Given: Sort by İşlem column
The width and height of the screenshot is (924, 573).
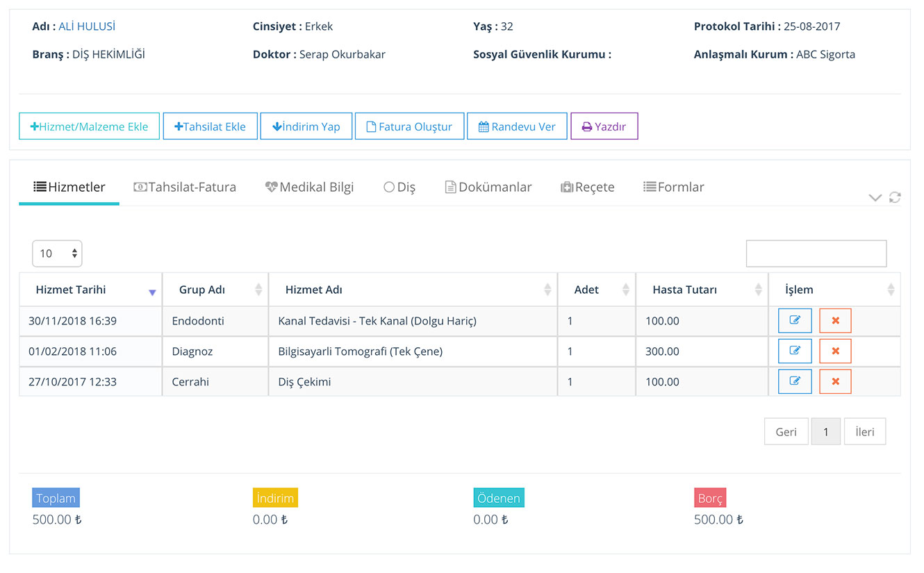Looking at the screenshot, I should 835,290.
